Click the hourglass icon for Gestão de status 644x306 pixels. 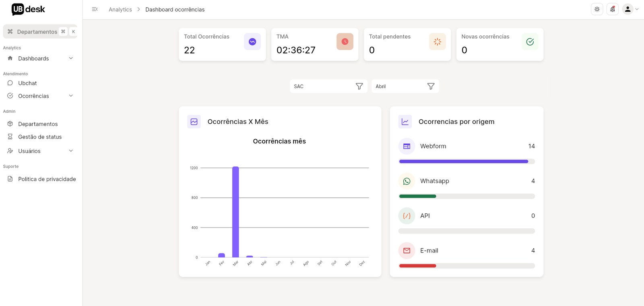10,137
